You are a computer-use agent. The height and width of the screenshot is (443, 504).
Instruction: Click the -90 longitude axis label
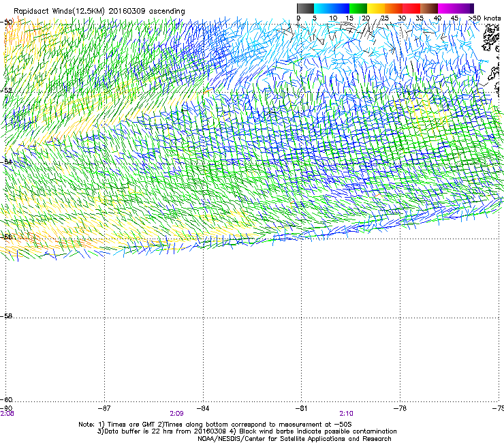[x=6, y=408]
